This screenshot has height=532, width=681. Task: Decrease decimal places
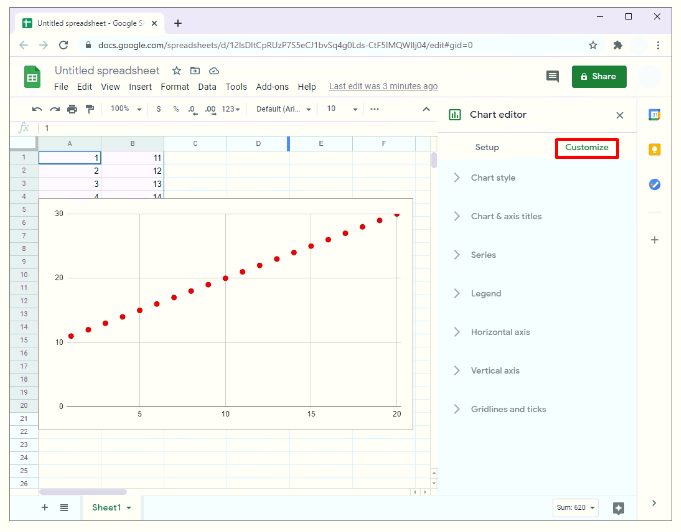[x=193, y=109]
